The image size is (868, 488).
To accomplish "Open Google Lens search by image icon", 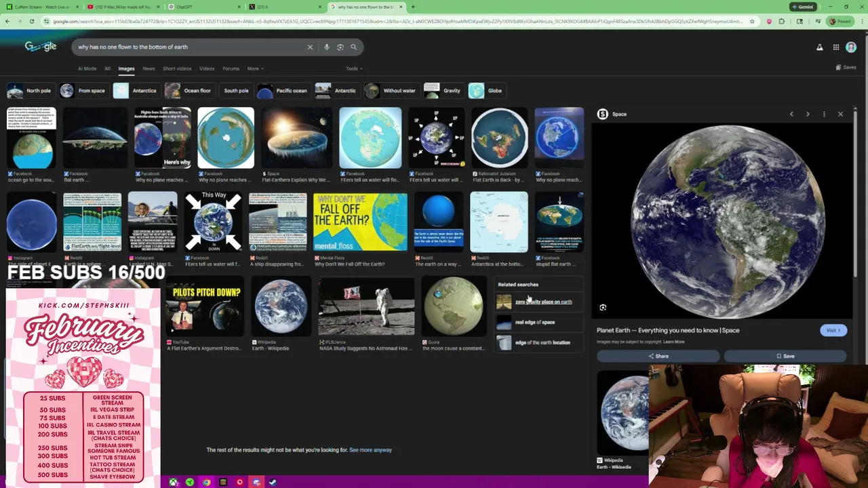I will pyautogui.click(x=340, y=47).
